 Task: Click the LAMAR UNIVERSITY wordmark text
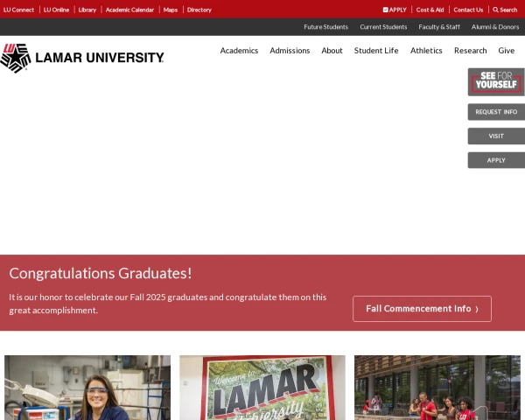tap(100, 58)
